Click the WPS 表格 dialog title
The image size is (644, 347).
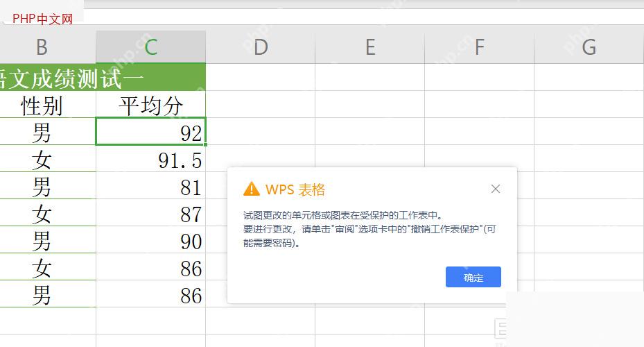pyautogui.click(x=295, y=189)
